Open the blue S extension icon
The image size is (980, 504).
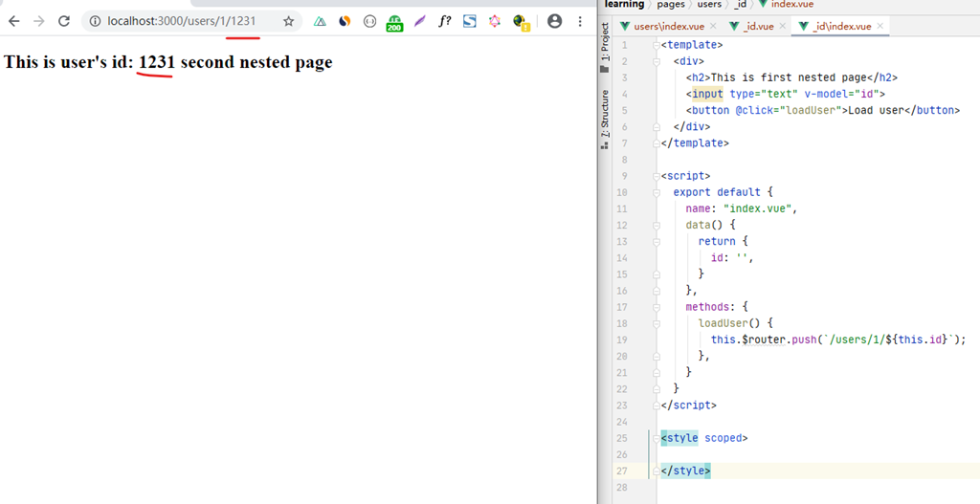pyautogui.click(x=469, y=21)
